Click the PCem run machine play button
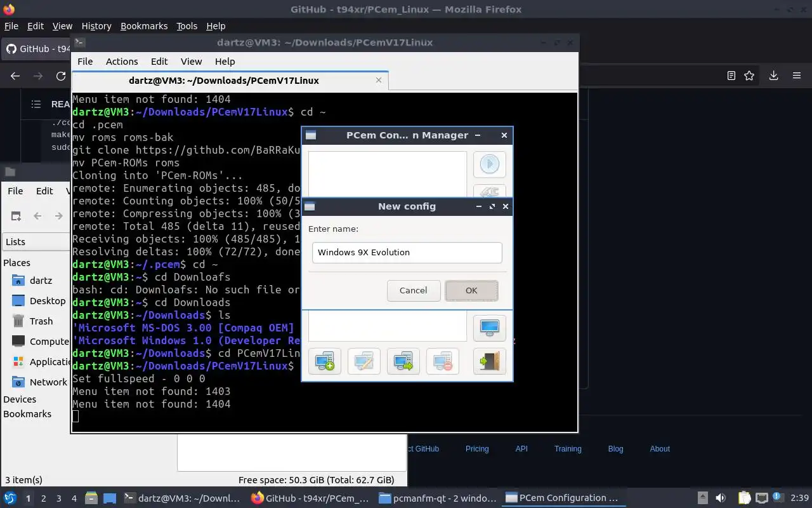Viewport: 812px width, 508px height. (489, 164)
